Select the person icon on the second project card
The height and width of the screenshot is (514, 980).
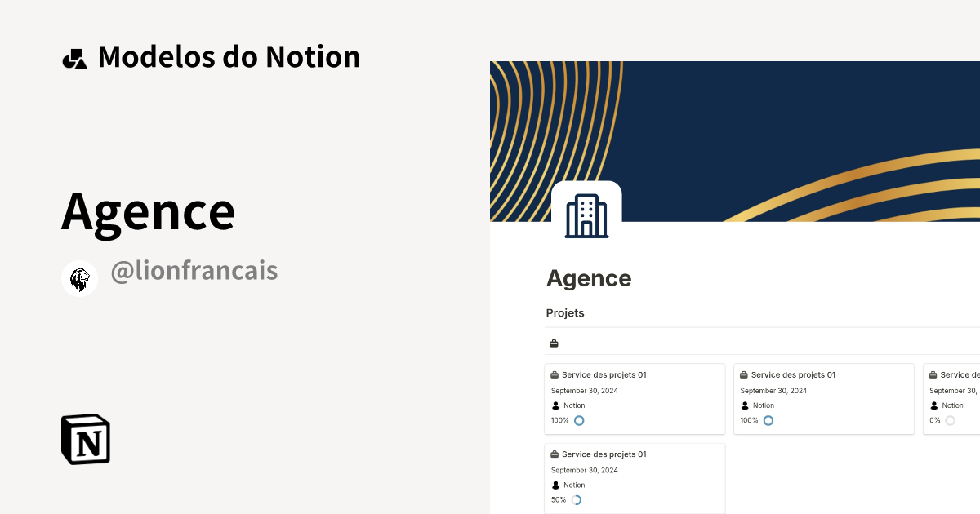coord(744,405)
